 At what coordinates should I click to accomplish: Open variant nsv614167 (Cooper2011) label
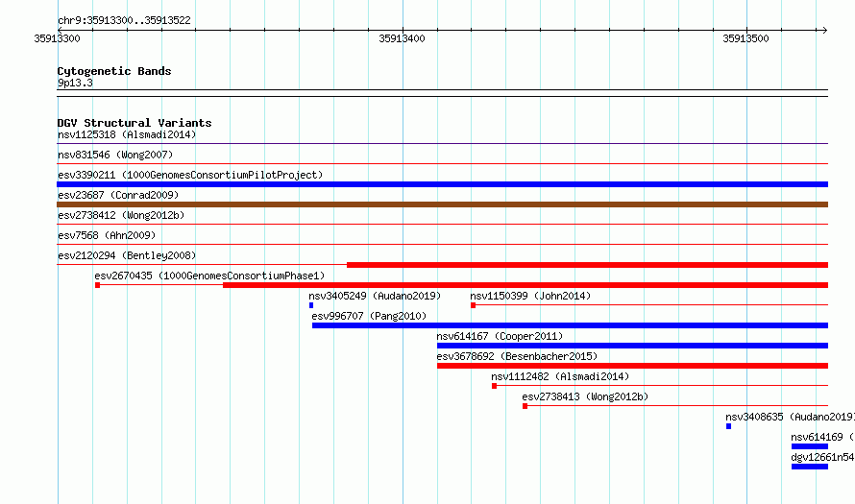pos(500,336)
